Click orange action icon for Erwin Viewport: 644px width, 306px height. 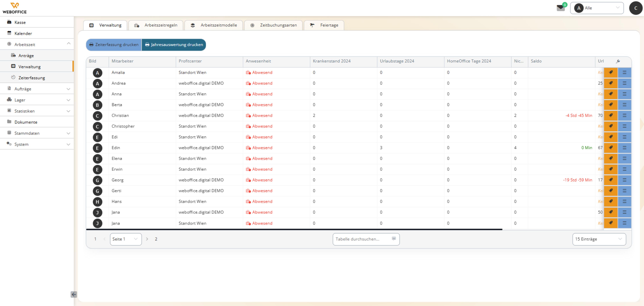tap(611, 170)
